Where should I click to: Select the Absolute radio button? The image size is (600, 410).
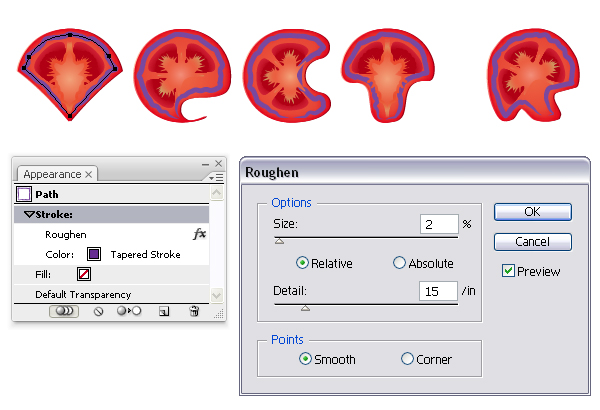400,263
